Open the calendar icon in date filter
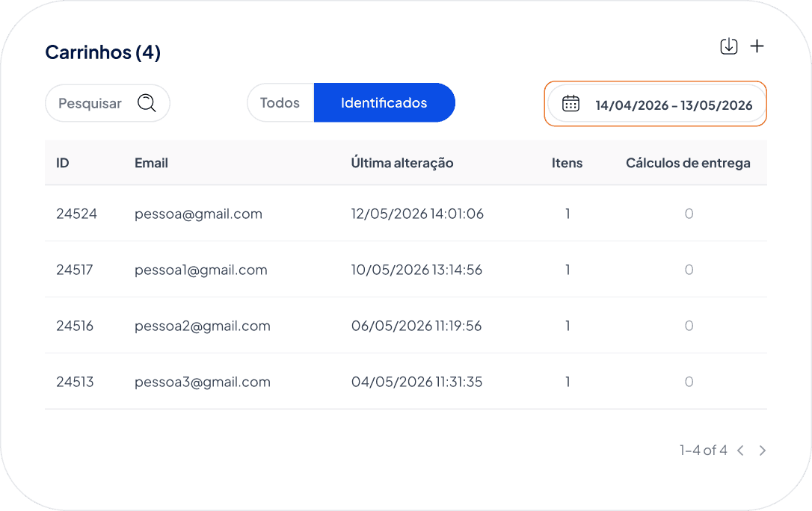 (x=570, y=103)
